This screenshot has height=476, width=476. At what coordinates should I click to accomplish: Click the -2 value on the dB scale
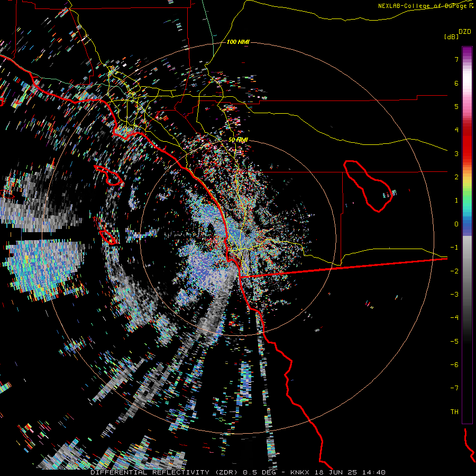click(454, 271)
